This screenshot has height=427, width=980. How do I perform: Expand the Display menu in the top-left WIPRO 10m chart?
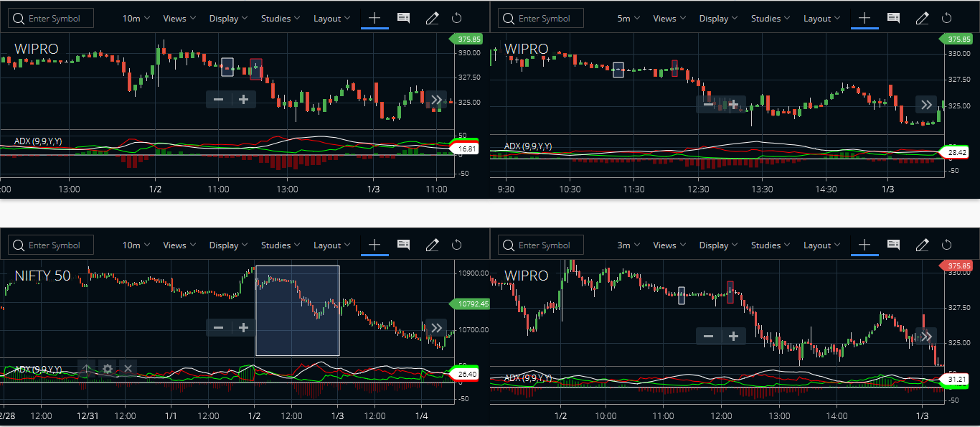(x=229, y=18)
